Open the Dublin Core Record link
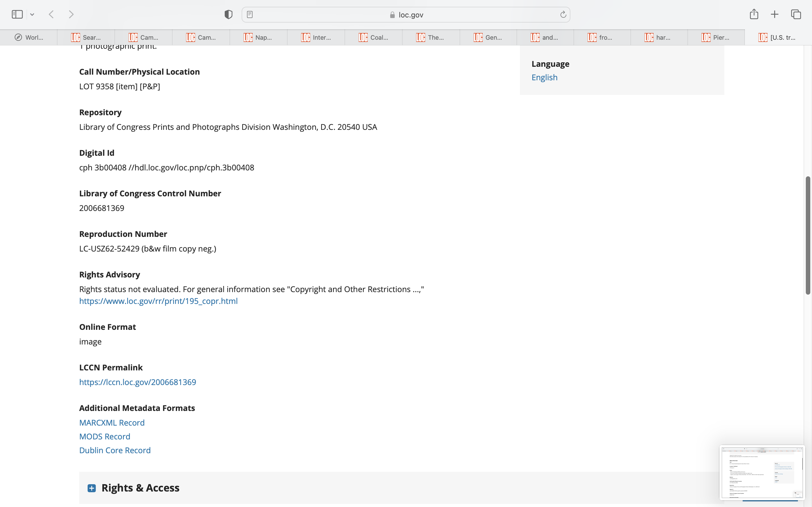The image size is (812, 507). (x=115, y=450)
